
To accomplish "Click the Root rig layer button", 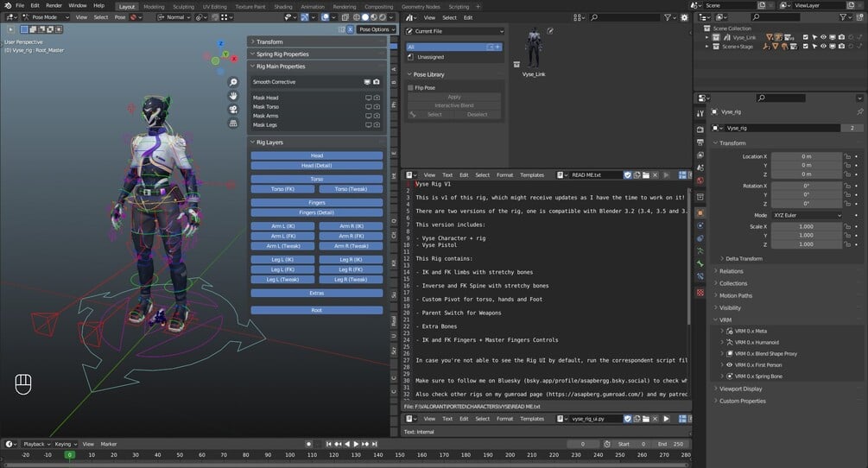I will point(317,310).
